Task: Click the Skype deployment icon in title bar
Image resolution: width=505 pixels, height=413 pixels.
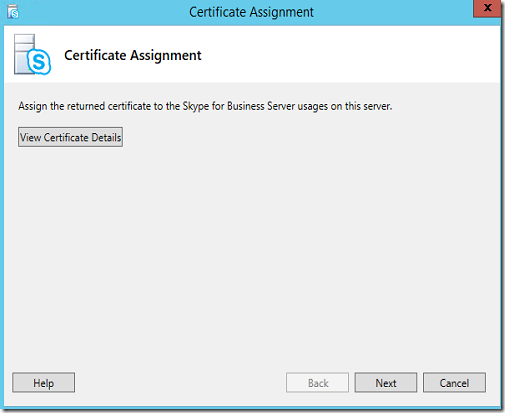Action: (13, 12)
